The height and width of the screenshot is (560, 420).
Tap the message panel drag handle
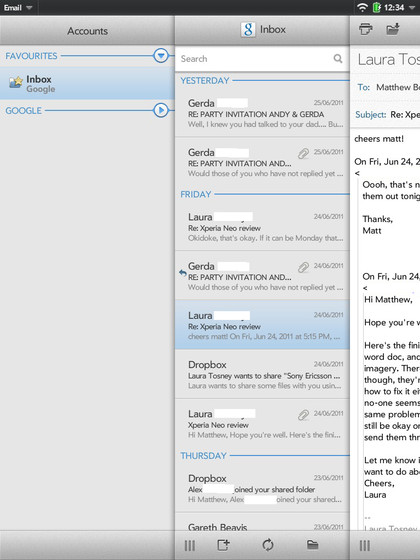click(x=365, y=546)
